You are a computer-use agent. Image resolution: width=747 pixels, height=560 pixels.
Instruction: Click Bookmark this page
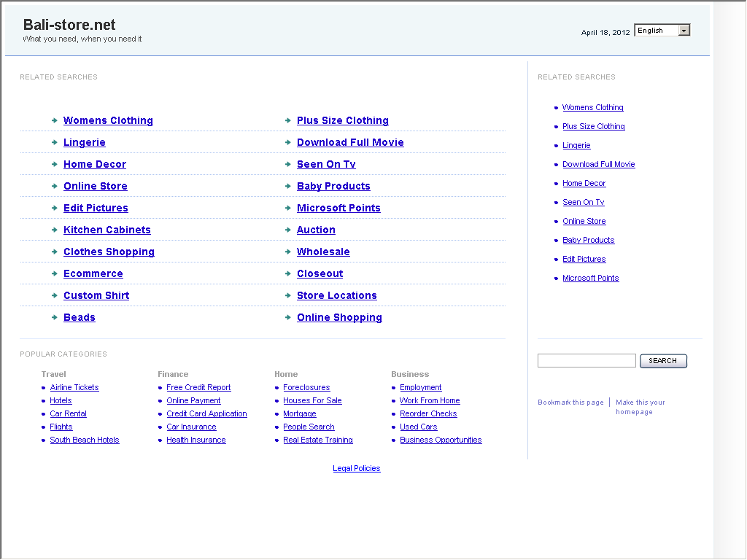(x=570, y=402)
